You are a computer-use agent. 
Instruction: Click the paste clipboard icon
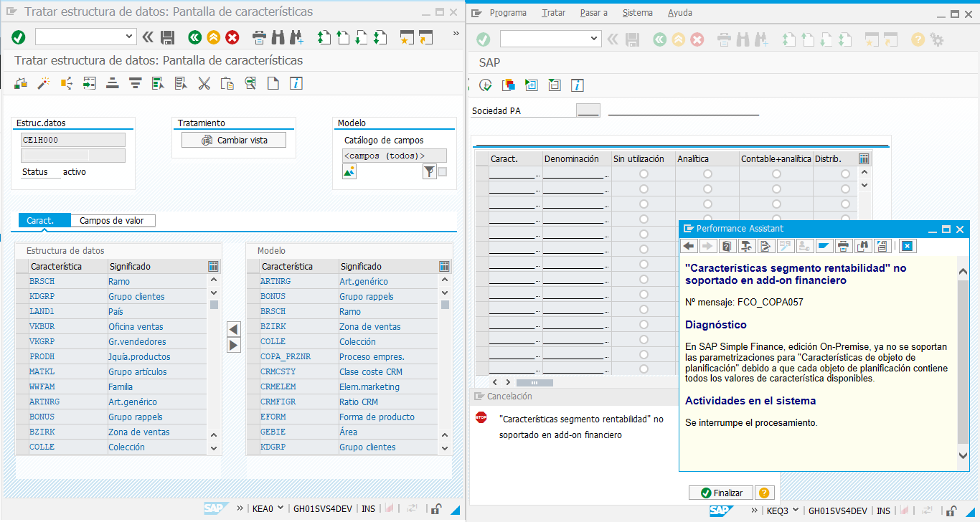[227, 83]
